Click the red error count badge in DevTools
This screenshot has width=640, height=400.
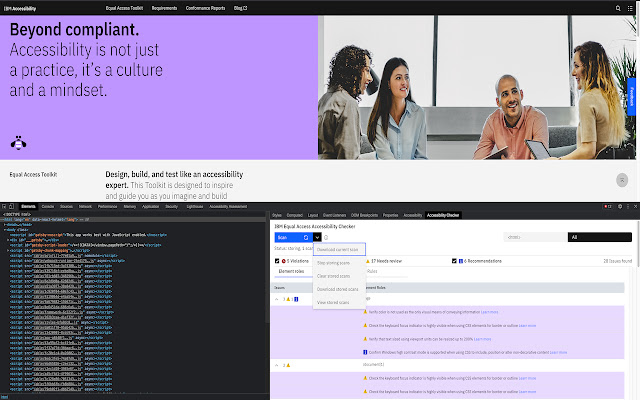607,207
